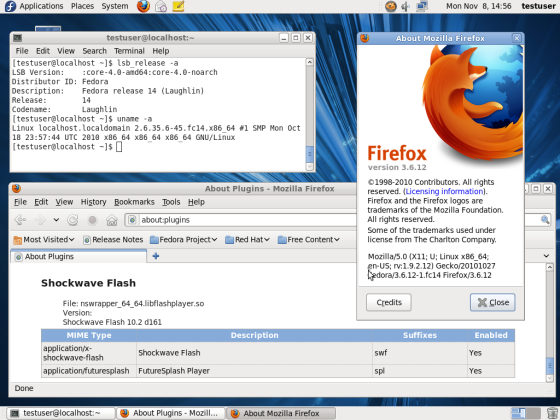Click the page icon in the address bar
Image resolution: width=560 pixels, height=420 pixels.
click(x=132, y=220)
